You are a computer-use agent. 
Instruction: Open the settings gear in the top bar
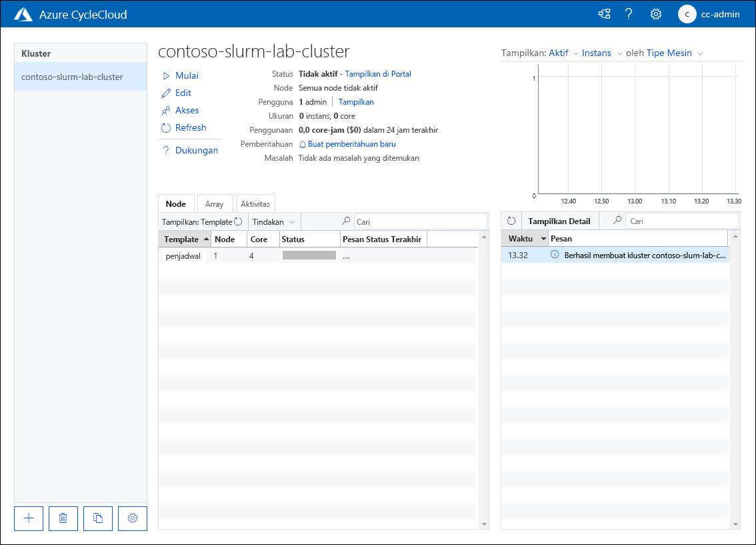click(x=655, y=13)
